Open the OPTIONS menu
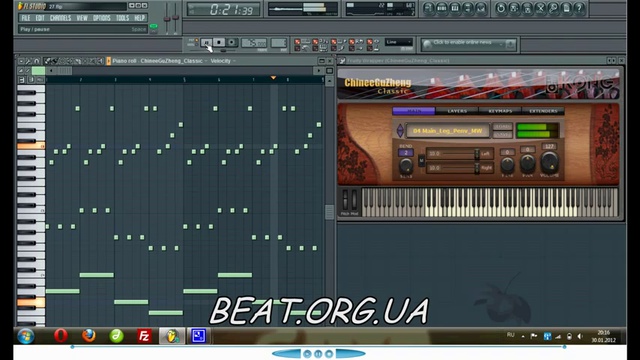Screen dimensions: 640x360 pos(102,18)
